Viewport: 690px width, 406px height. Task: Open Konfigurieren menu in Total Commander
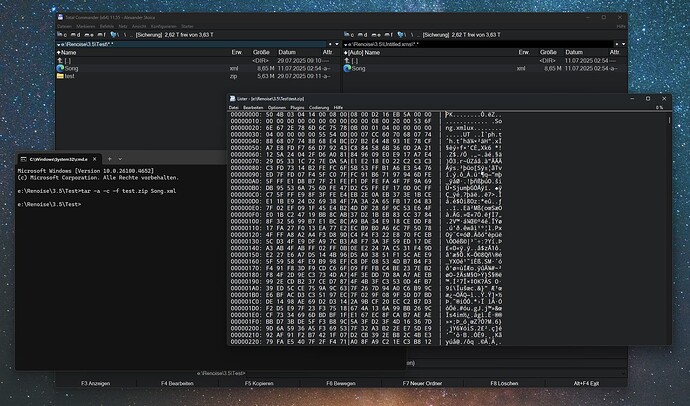(164, 26)
